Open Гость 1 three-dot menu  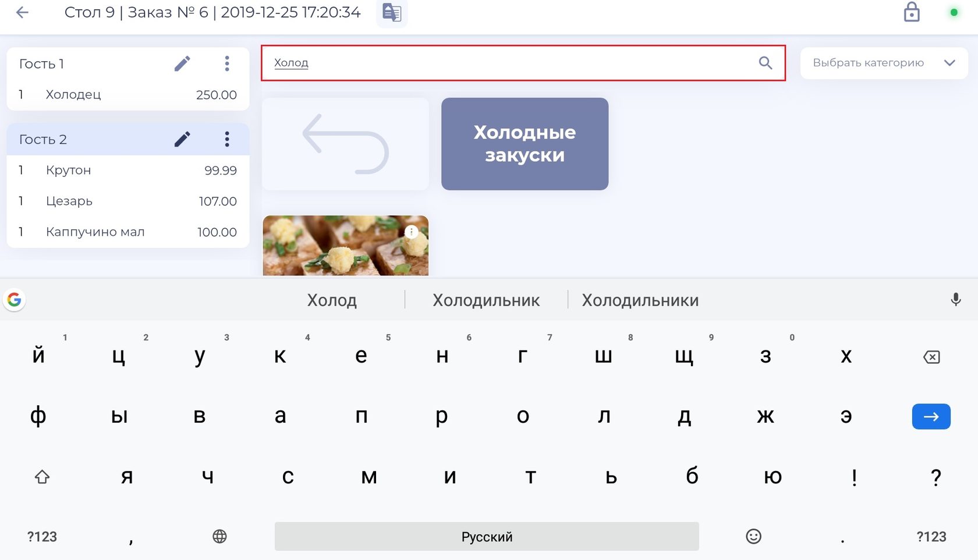[x=227, y=63]
